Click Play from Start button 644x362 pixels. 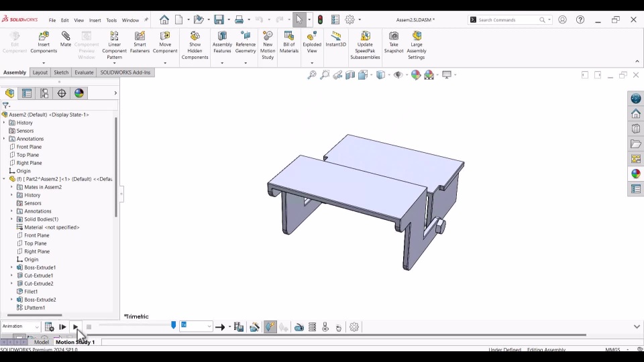62,327
